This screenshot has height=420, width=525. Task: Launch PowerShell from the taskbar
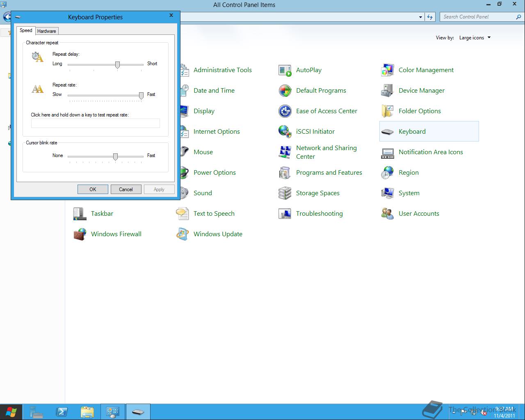click(62, 412)
